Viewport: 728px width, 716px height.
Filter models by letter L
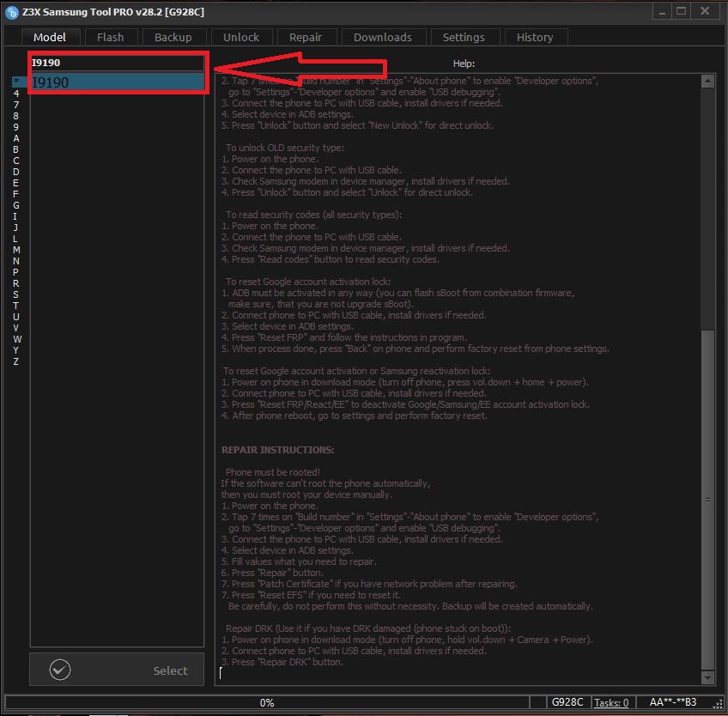[x=15, y=239]
